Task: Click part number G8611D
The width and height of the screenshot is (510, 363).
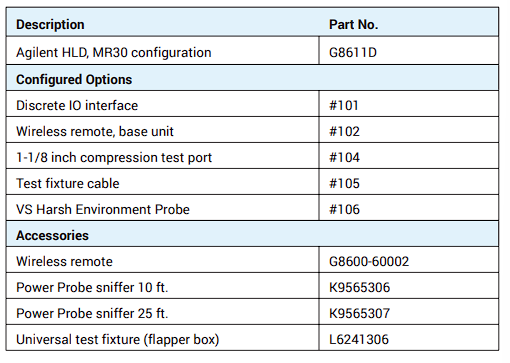Action: (x=353, y=53)
